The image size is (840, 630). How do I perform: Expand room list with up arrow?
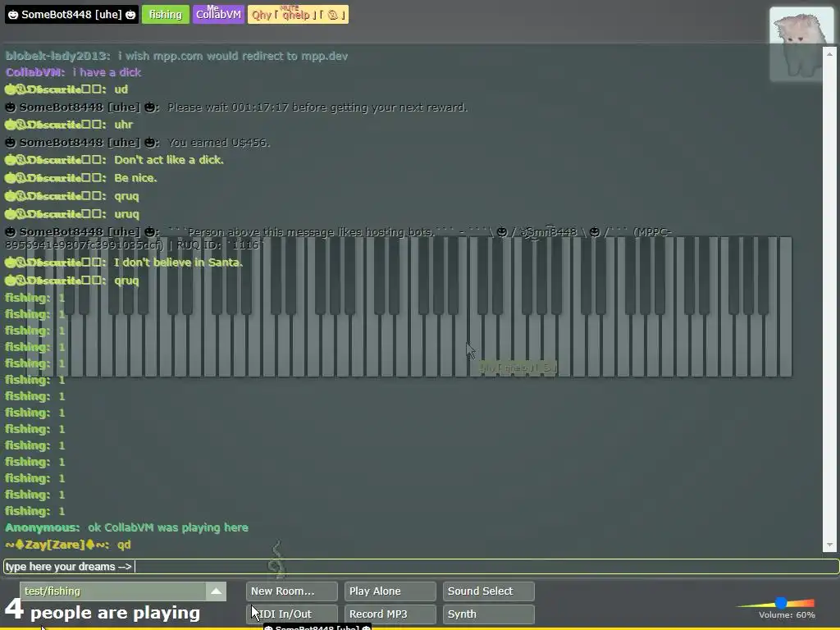coord(216,591)
